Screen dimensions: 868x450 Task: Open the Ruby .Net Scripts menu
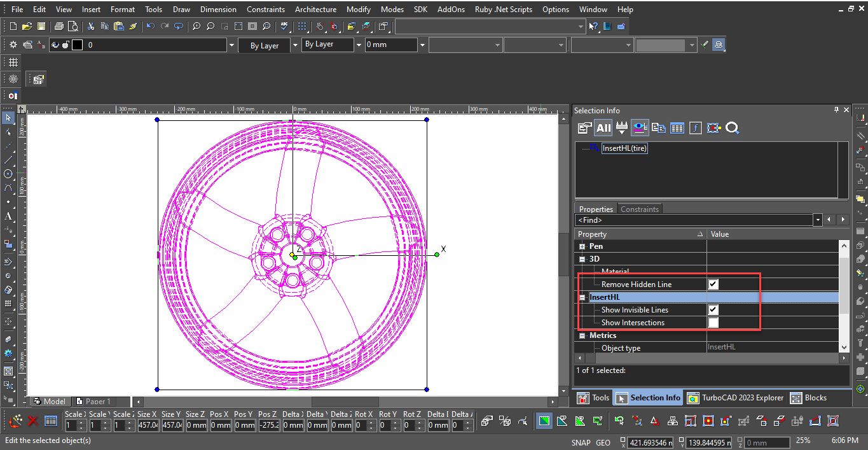pyautogui.click(x=503, y=10)
